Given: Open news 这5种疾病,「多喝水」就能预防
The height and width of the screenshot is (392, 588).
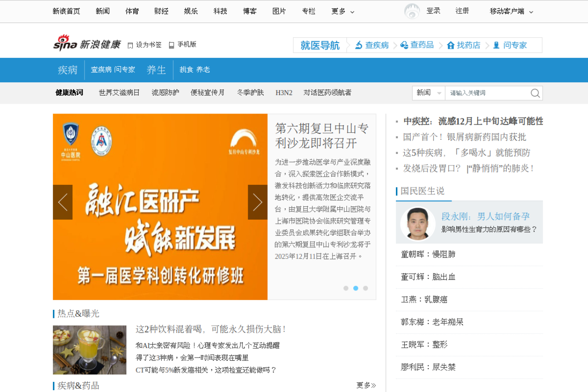Looking at the screenshot, I should pos(467,153).
